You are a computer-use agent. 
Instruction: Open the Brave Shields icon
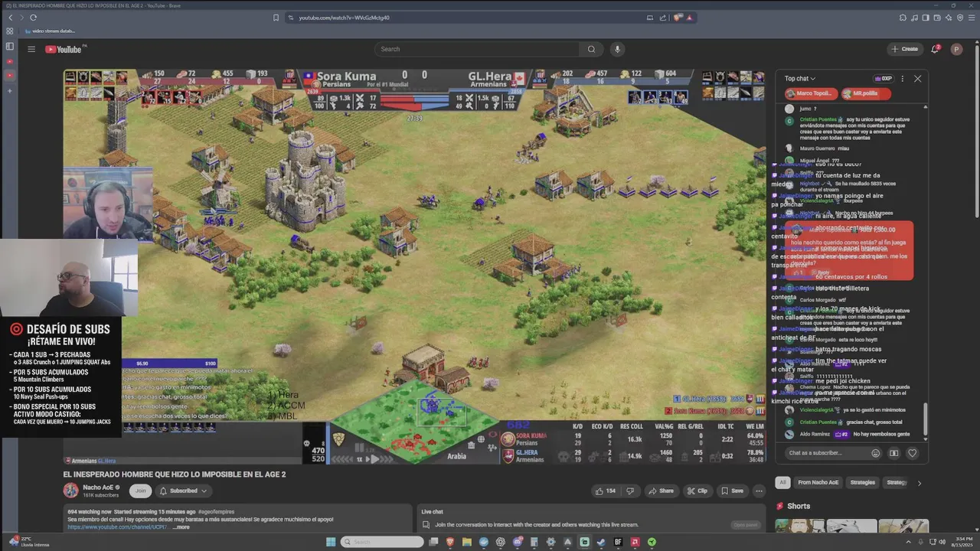coord(678,18)
